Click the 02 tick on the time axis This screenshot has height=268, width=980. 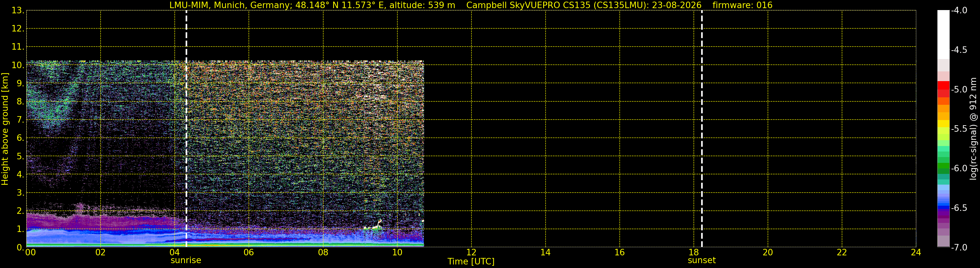pos(100,252)
